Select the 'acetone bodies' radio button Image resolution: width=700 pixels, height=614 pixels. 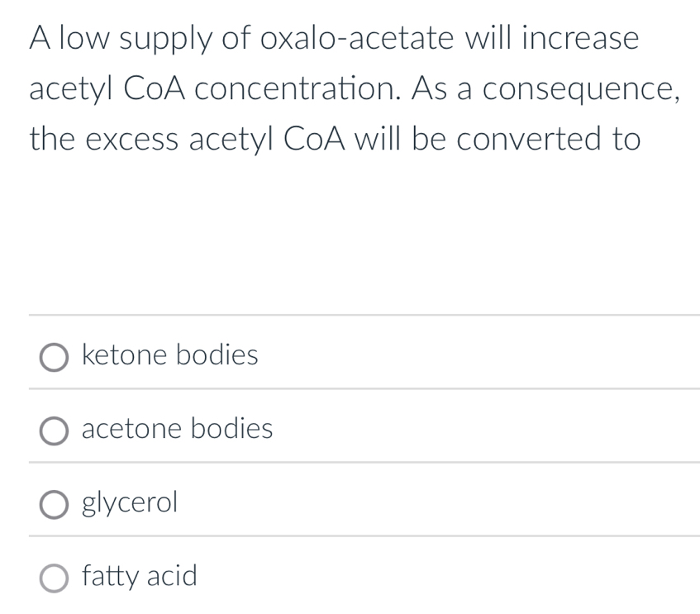pos(55,431)
